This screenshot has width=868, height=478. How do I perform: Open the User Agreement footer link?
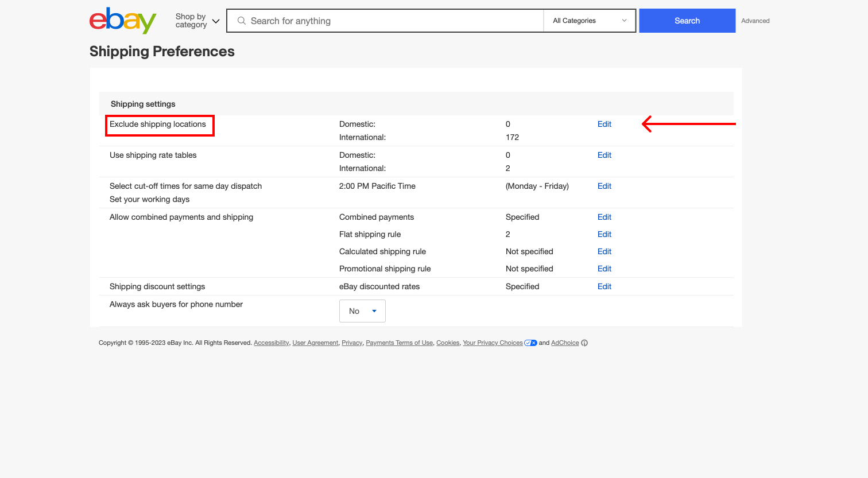coord(315,343)
